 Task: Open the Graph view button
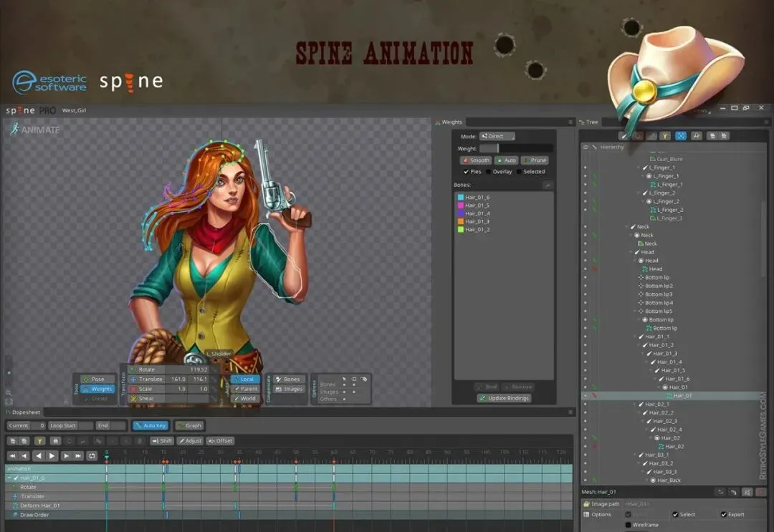(x=189, y=425)
